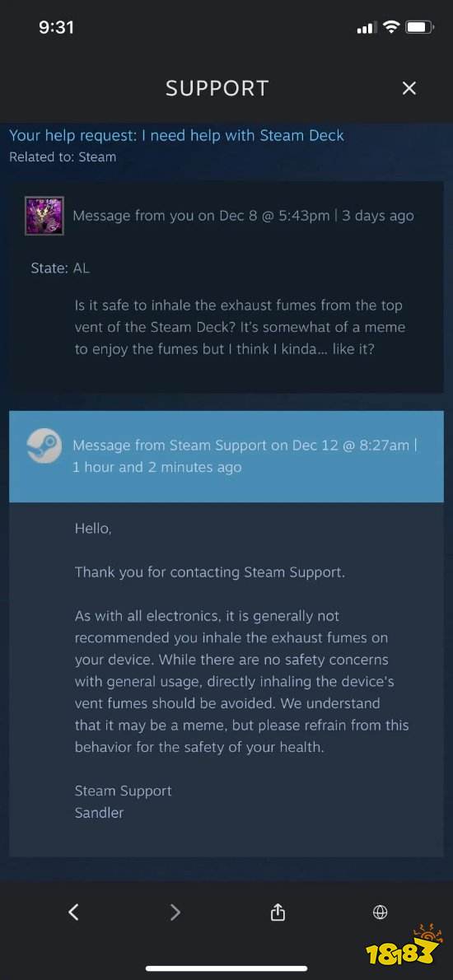Tap the forward arrow in bottom bar
Viewport: 453px width, 980px height.
(x=175, y=912)
